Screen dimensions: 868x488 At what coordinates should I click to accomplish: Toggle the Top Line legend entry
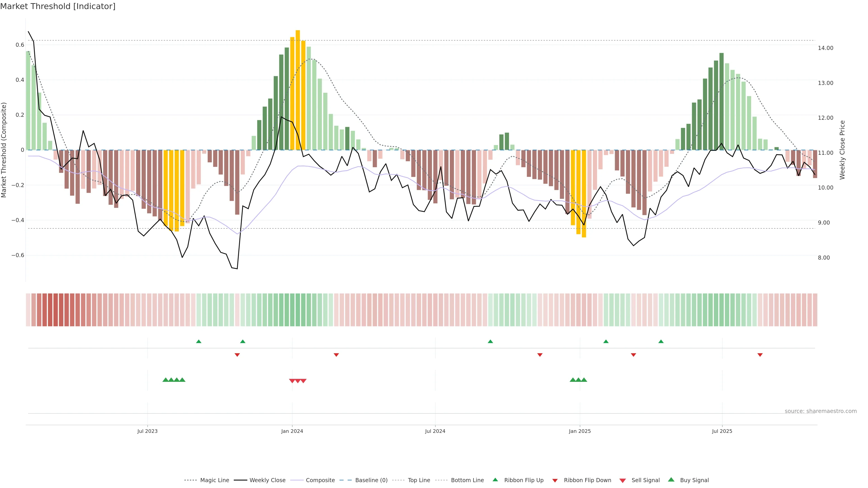point(419,480)
